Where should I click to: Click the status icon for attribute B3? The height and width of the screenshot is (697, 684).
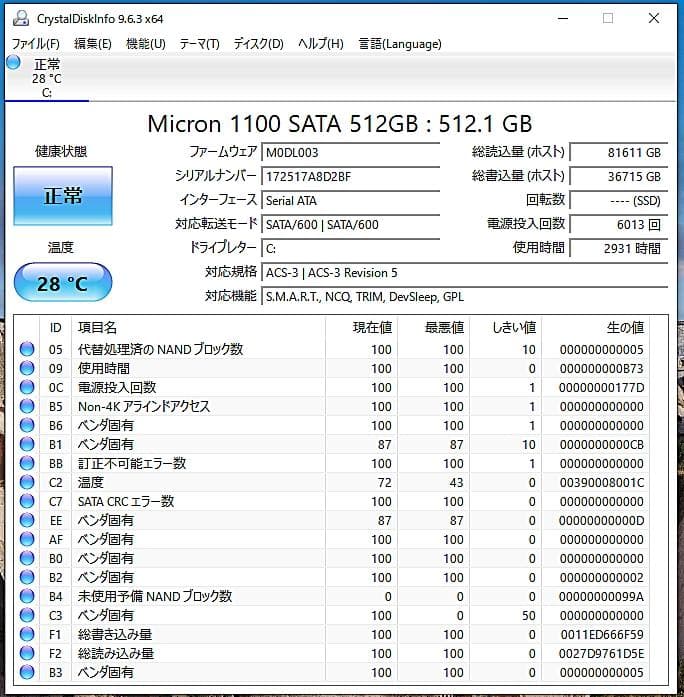[27, 672]
